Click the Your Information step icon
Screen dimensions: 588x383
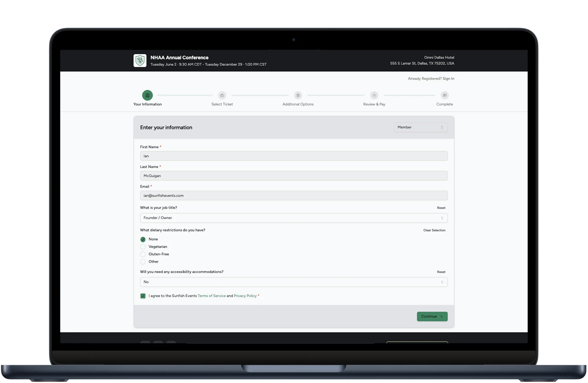tap(147, 95)
